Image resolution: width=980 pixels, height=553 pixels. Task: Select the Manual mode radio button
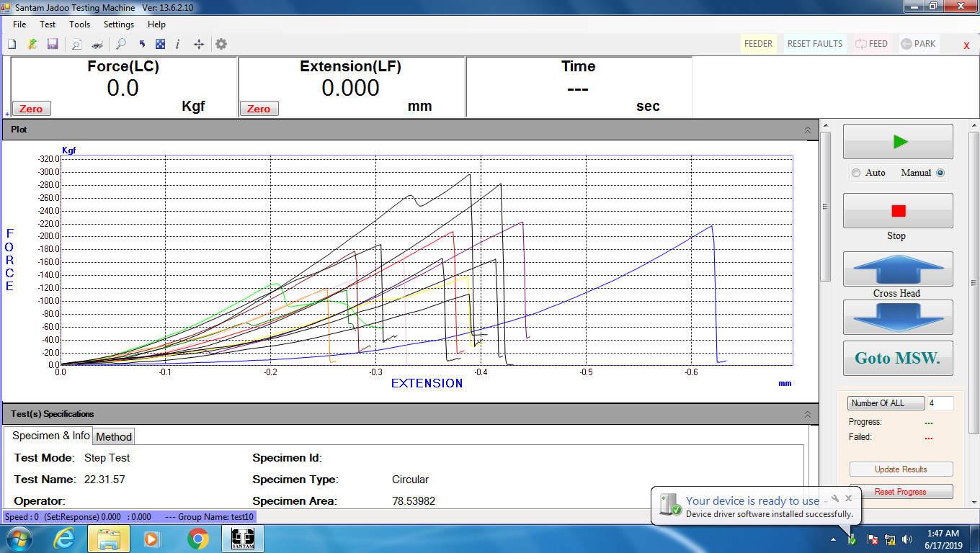pyautogui.click(x=940, y=173)
